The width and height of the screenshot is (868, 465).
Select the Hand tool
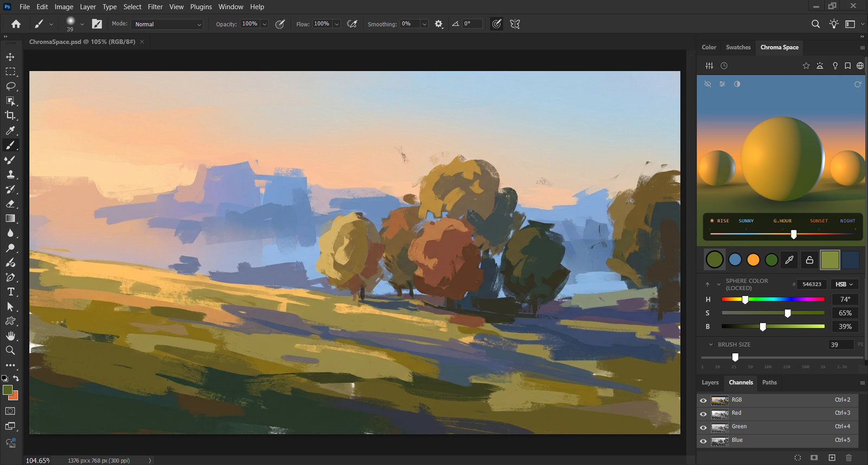tap(10, 336)
